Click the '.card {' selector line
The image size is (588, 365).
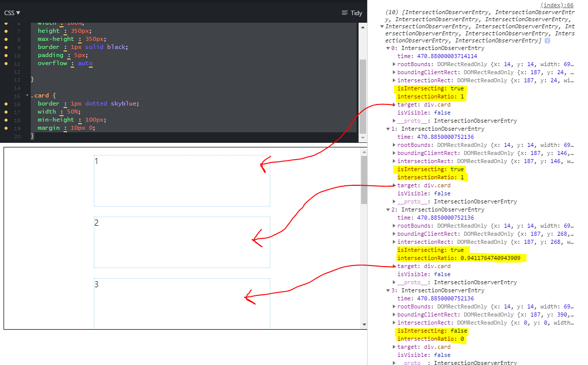43,95
